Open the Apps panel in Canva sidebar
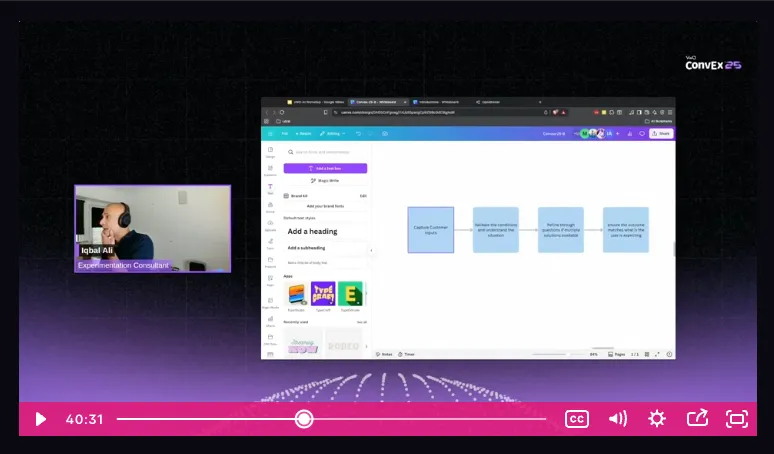Screen dimensions: 774x454 click(270, 280)
